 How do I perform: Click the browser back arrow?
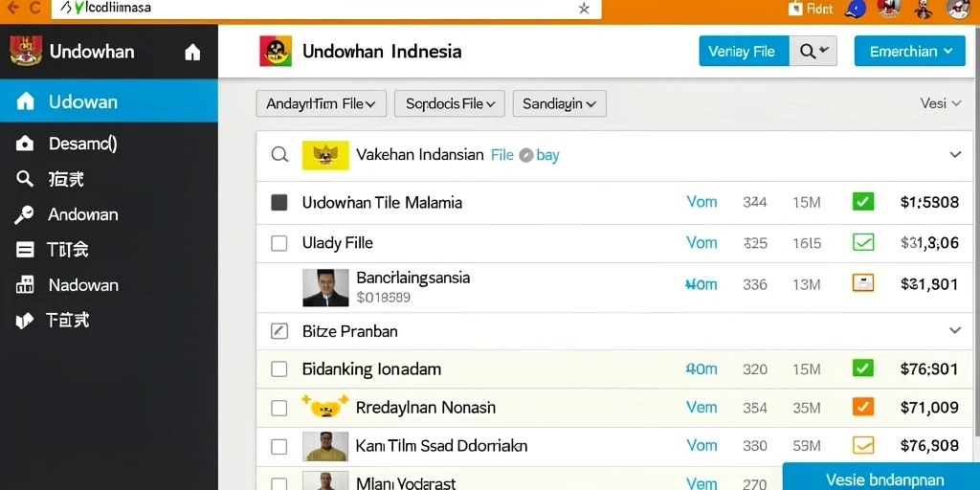tap(11, 8)
